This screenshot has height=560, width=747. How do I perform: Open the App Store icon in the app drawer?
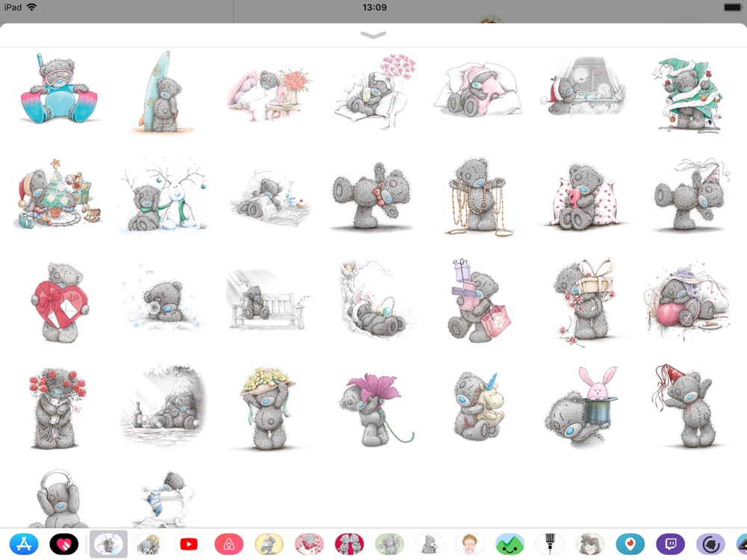pos(23,544)
